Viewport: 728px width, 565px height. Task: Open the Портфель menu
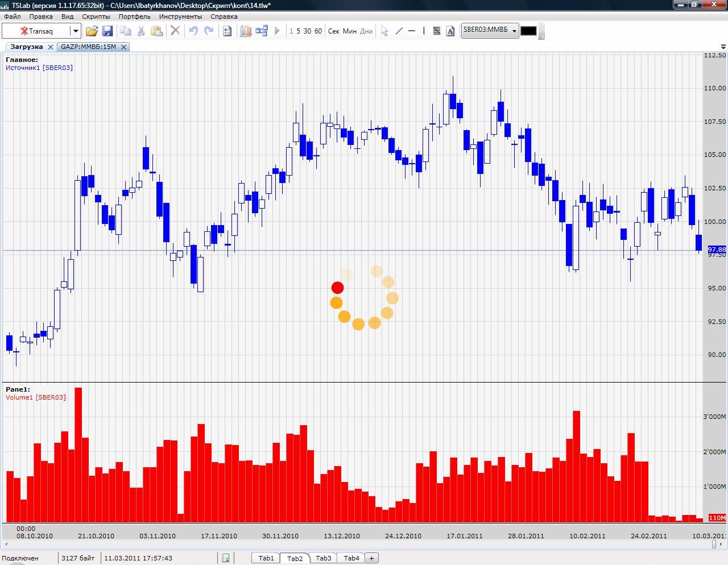click(x=135, y=16)
